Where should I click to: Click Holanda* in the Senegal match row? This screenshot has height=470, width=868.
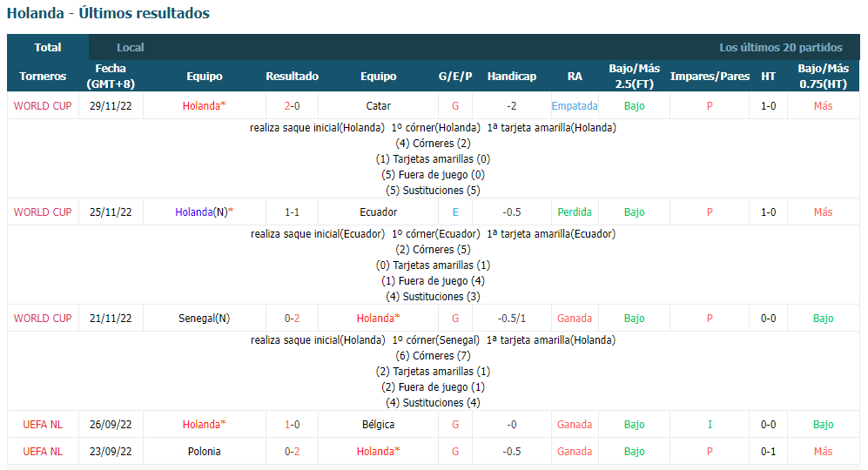click(x=378, y=319)
